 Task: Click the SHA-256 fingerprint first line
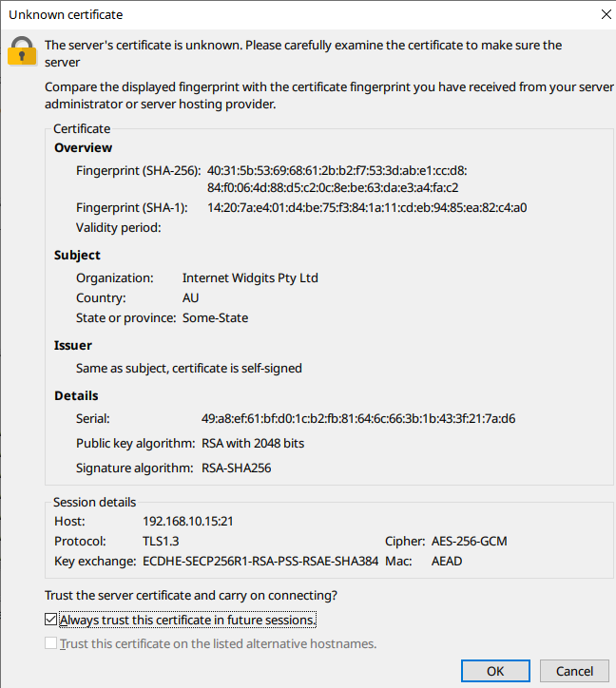coord(337,170)
